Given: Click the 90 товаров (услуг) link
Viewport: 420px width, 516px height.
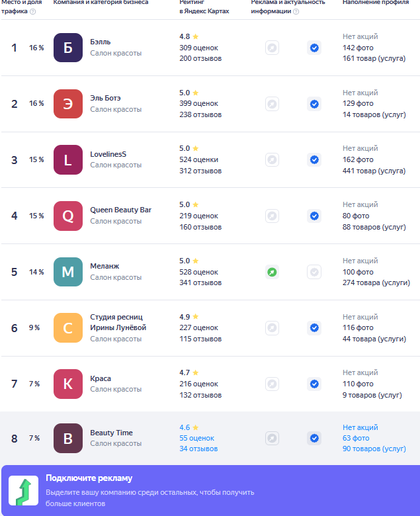Looking at the screenshot, I should point(374,449).
